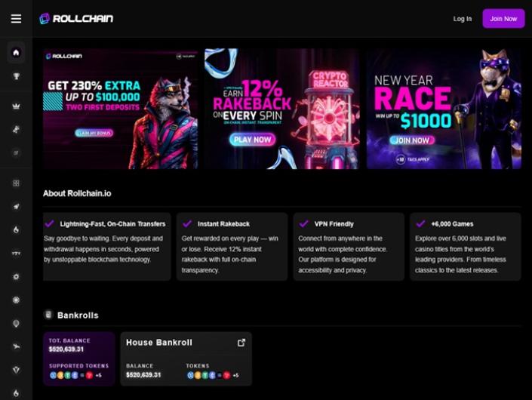The height and width of the screenshot is (400, 532).
Task: Click the Log In link
Action: coord(463,19)
